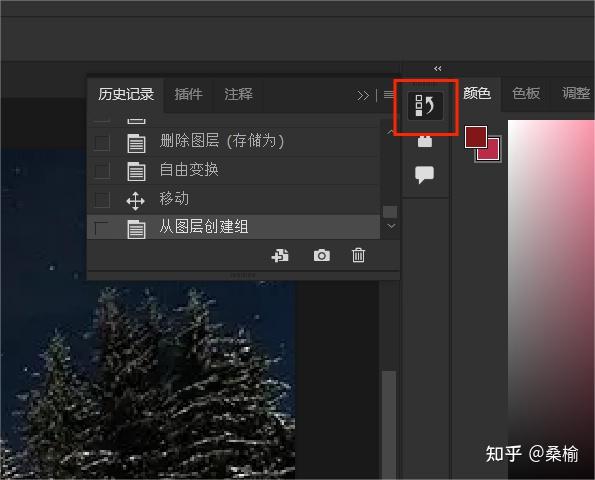Click history list scroll down arrow
The height and width of the screenshot is (480, 595).
pos(391,226)
